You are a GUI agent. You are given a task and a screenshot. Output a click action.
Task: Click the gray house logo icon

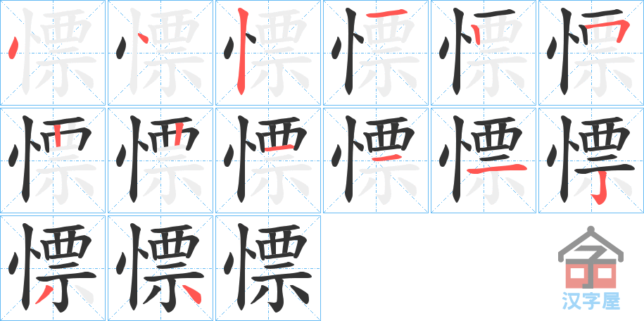tap(591, 258)
